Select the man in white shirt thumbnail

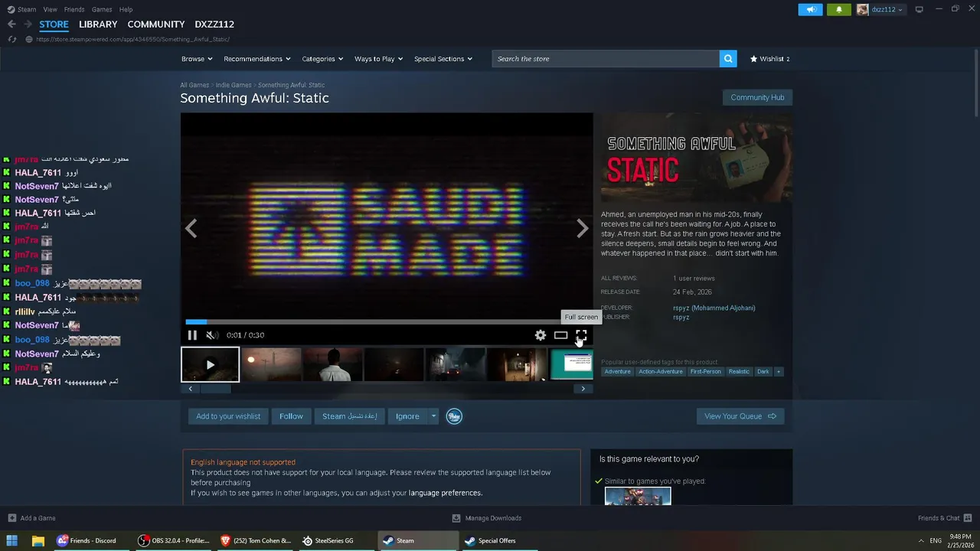click(333, 364)
